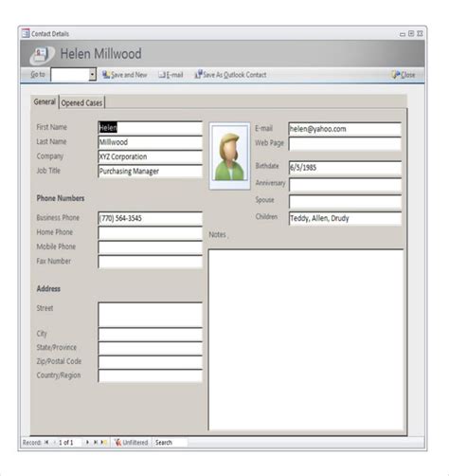Click the First Name label
The image size is (449, 476).
tap(51, 127)
